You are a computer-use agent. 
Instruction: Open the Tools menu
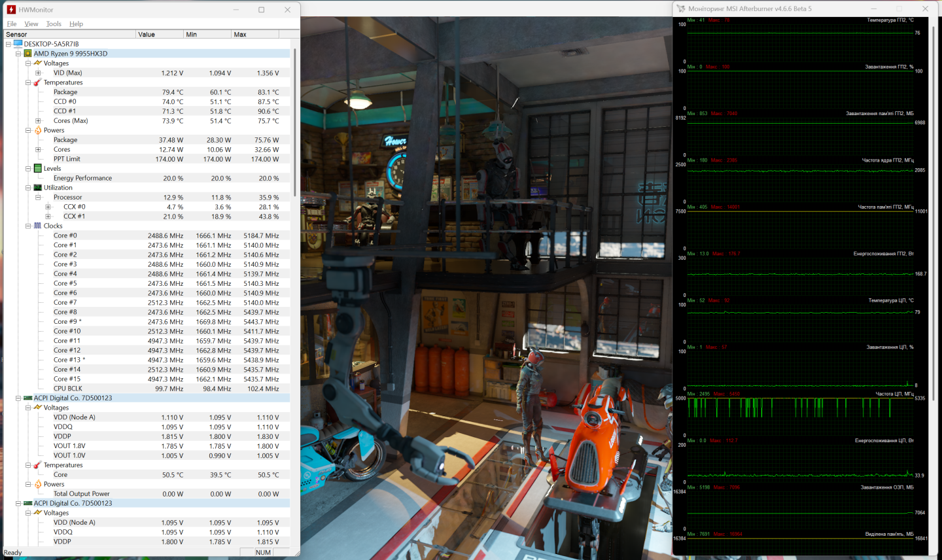pos(54,24)
